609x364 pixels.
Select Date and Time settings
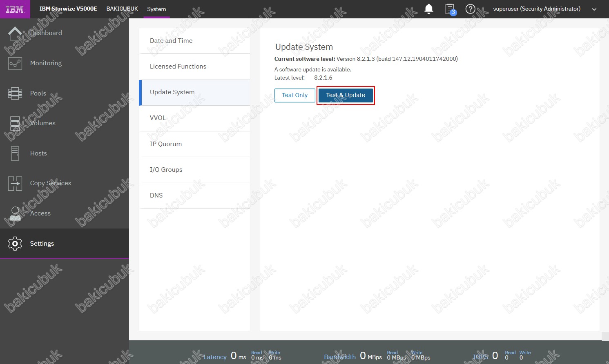194,41
